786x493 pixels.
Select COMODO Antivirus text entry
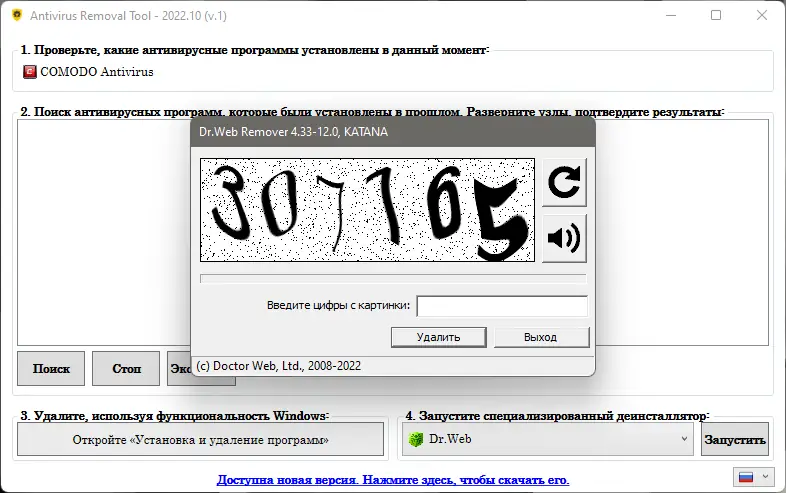point(97,72)
